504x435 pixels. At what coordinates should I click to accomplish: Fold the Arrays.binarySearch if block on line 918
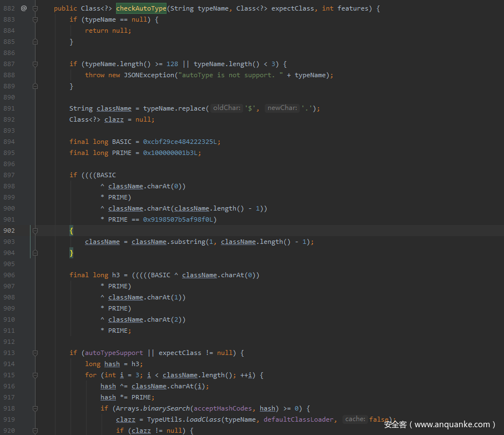coord(36,408)
